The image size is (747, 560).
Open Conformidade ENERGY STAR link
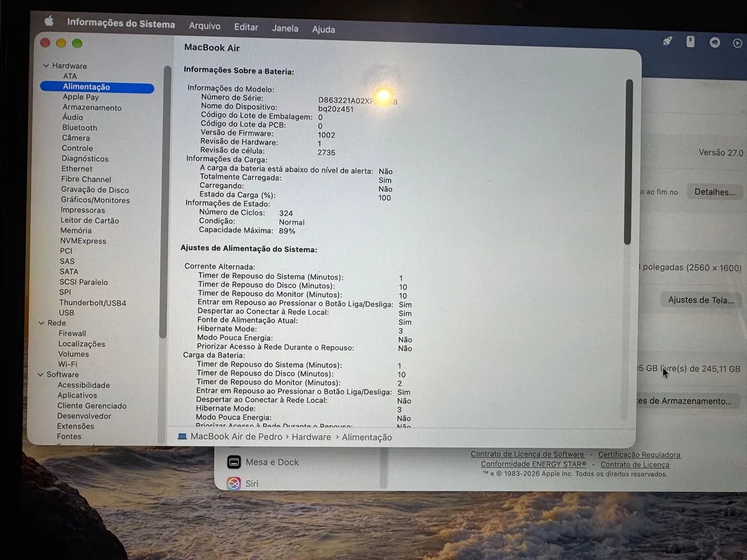533,464
